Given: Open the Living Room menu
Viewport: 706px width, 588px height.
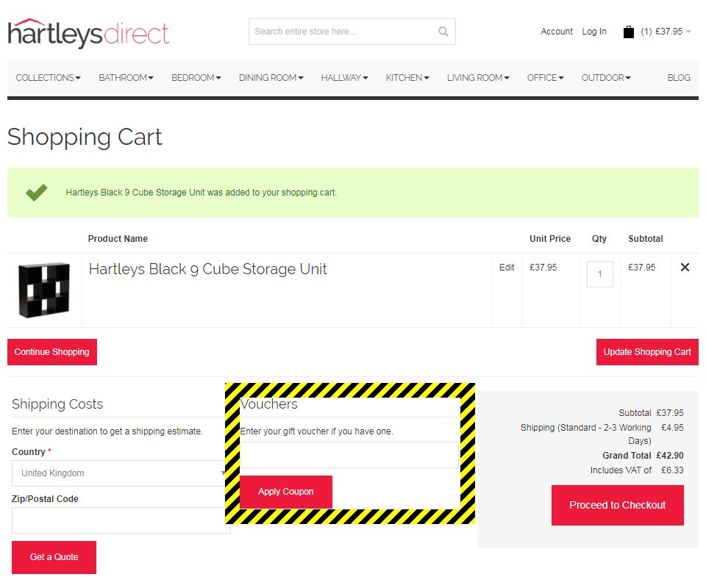Looking at the screenshot, I should click(478, 78).
